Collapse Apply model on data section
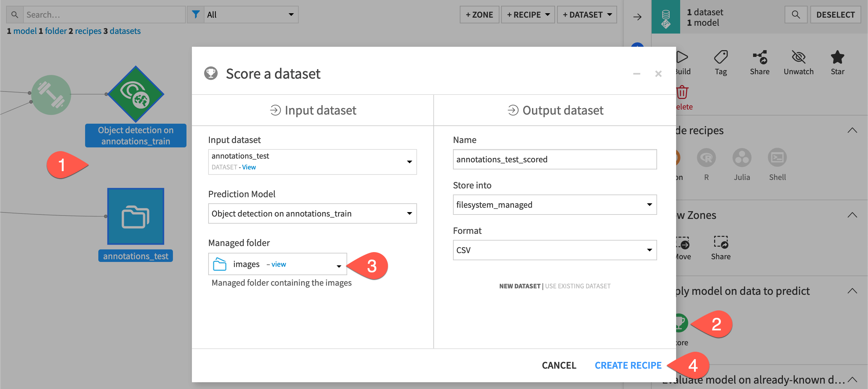This screenshot has height=389, width=868. [852, 291]
